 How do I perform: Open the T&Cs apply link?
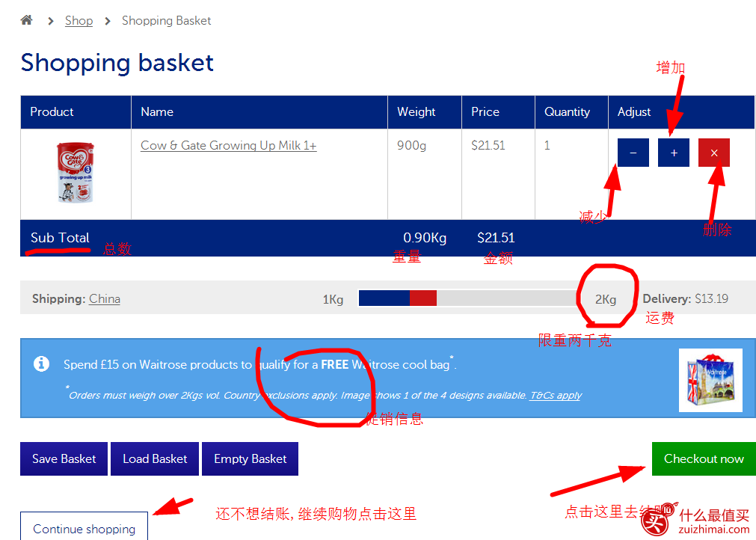(x=556, y=396)
